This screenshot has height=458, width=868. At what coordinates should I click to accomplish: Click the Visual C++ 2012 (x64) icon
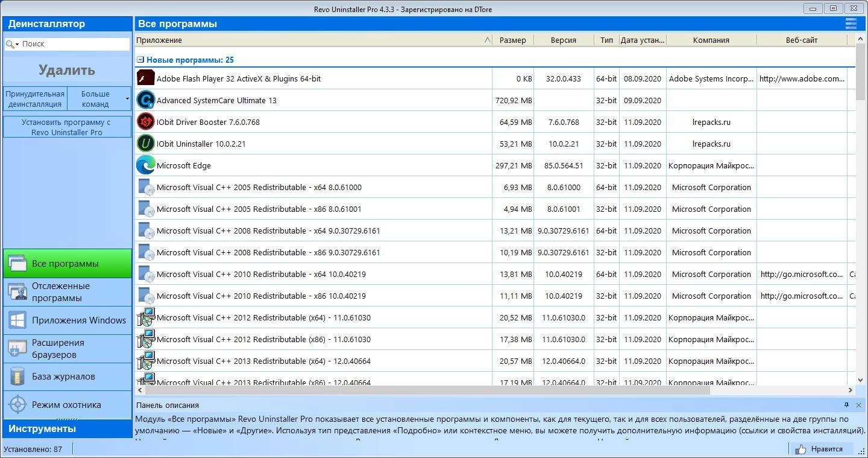pyautogui.click(x=146, y=317)
